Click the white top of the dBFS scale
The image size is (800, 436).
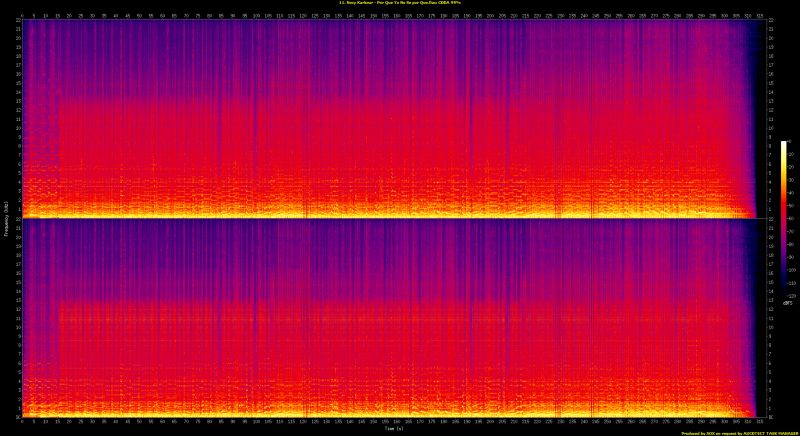point(784,144)
